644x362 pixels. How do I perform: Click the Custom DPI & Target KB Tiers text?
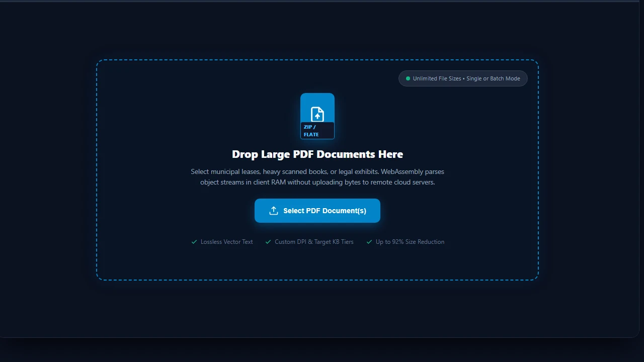click(314, 242)
